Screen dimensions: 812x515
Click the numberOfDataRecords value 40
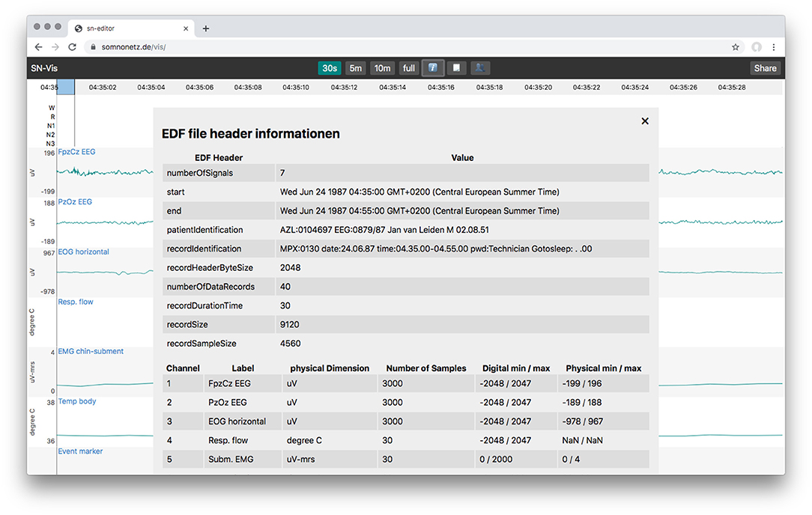(285, 287)
